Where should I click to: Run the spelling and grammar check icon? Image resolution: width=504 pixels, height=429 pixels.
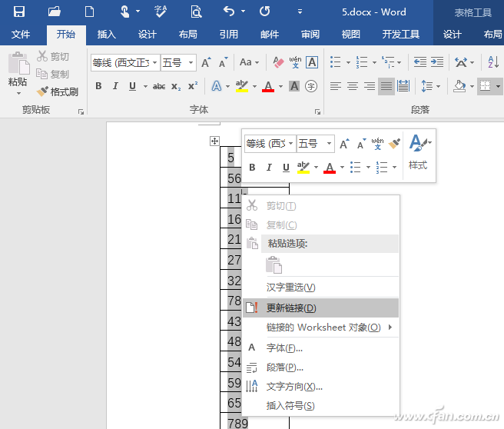[161, 12]
